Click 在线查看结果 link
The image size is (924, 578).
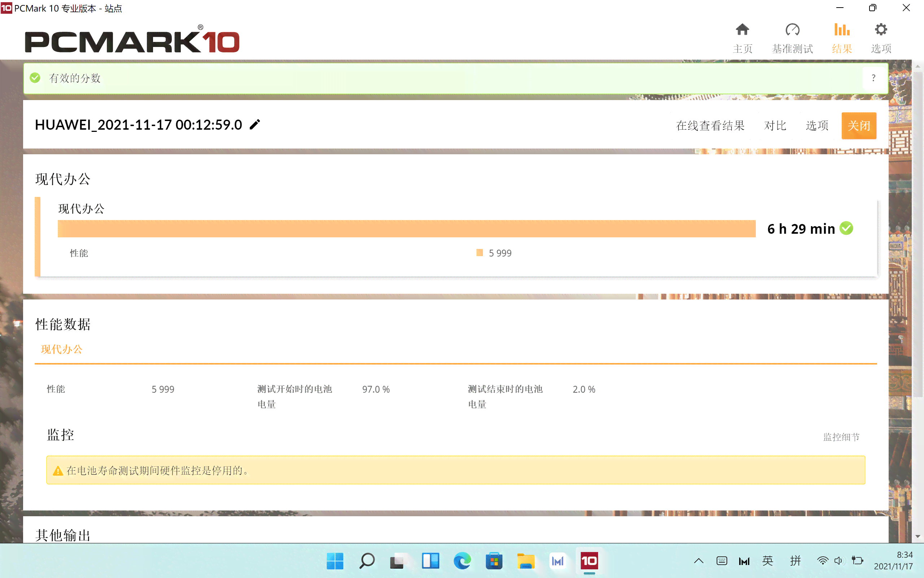[710, 125]
